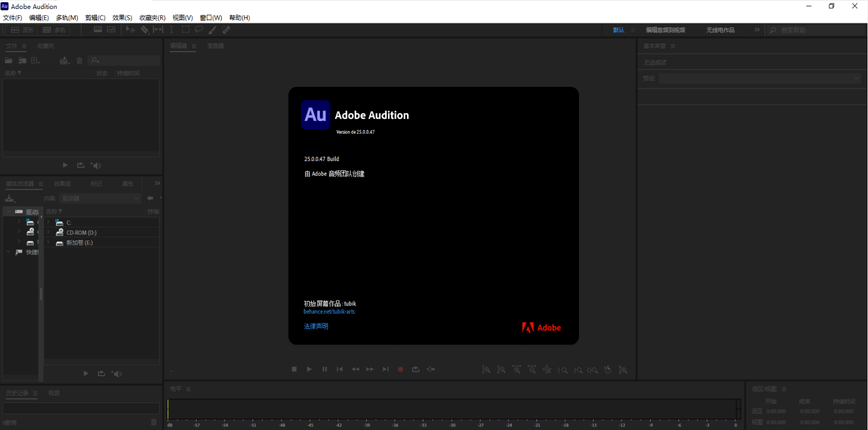Screen dimensions: 868x430
Task: Switch to the 混音器 tab
Action: (x=216, y=46)
